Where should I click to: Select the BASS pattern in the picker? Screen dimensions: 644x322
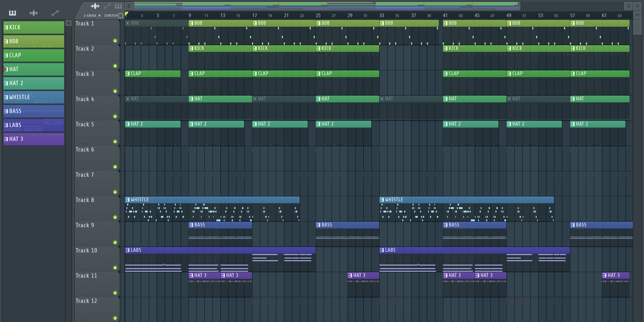click(x=34, y=111)
